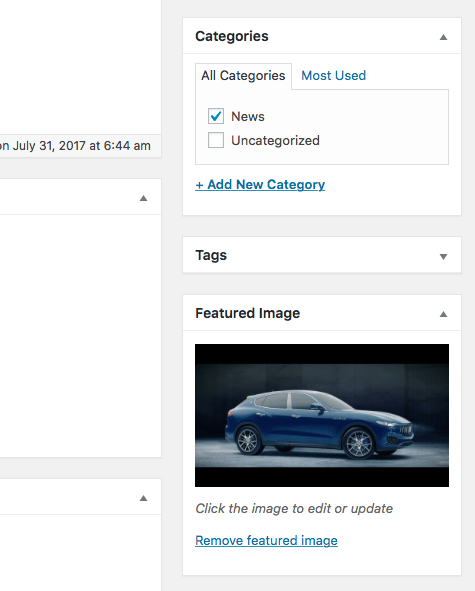
Task: Collapse the Featured Image panel arrow
Action: [x=443, y=314]
